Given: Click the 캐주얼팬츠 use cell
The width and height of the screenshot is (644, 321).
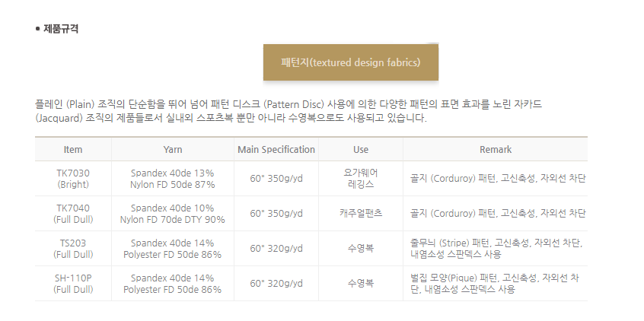Looking at the screenshot, I should [x=361, y=214].
